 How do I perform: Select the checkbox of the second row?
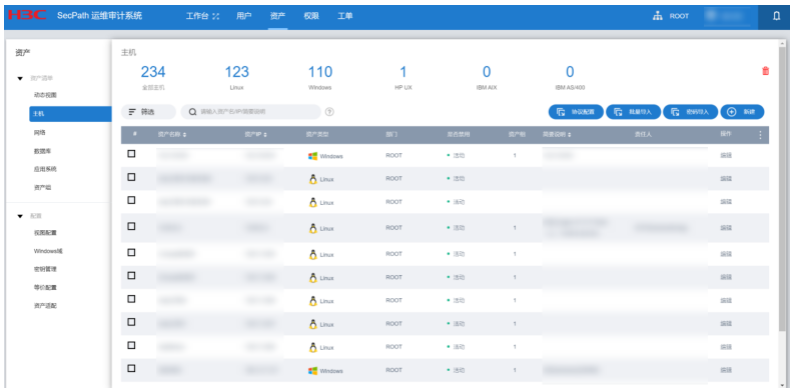131,177
